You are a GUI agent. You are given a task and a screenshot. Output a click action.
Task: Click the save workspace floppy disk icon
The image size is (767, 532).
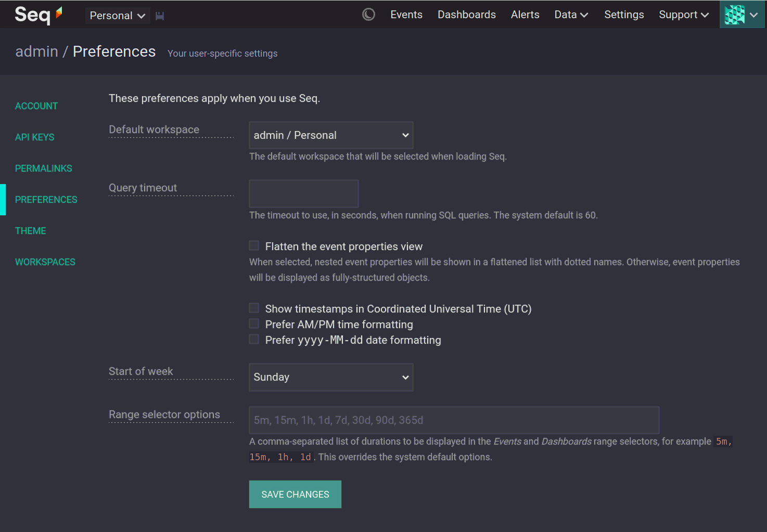[160, 16]
